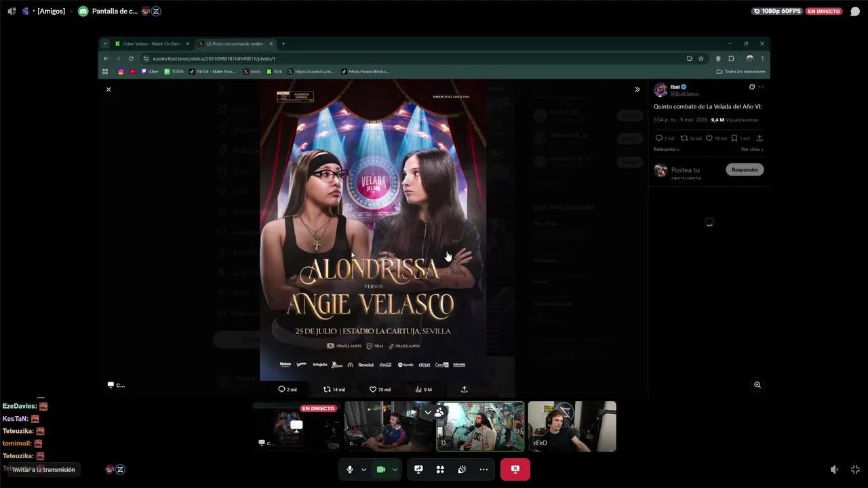Bookmark page with the star icon

click(701, 59)
